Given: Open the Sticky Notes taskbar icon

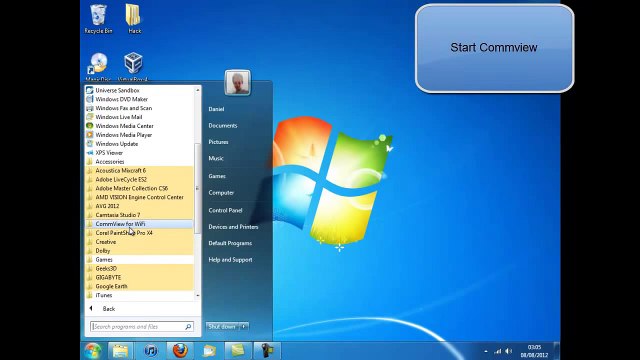Looking at the screenshot, I should pyautogui.click(x=238, y=351).
